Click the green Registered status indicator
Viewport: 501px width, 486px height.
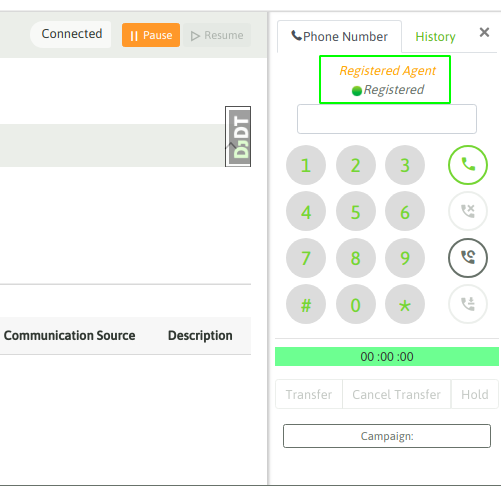[357, 91]
